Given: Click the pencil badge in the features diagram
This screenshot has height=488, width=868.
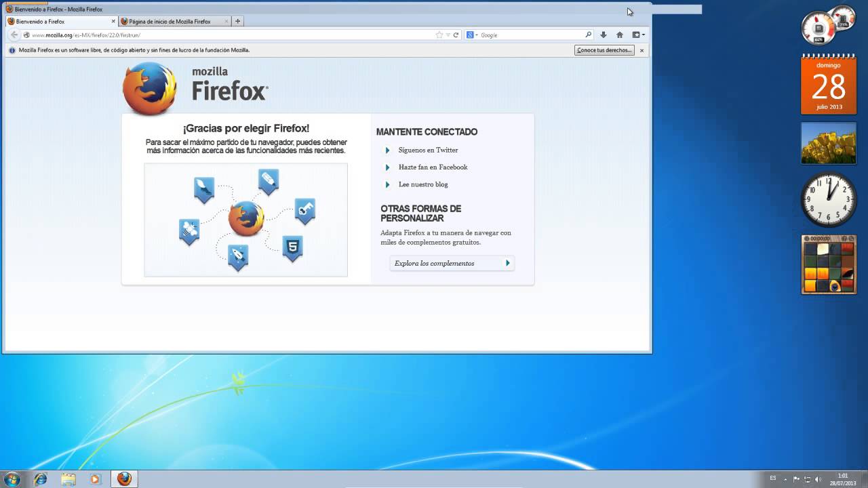Looking at the screenshot, I should pyautogui.click(x=269, y=182).
